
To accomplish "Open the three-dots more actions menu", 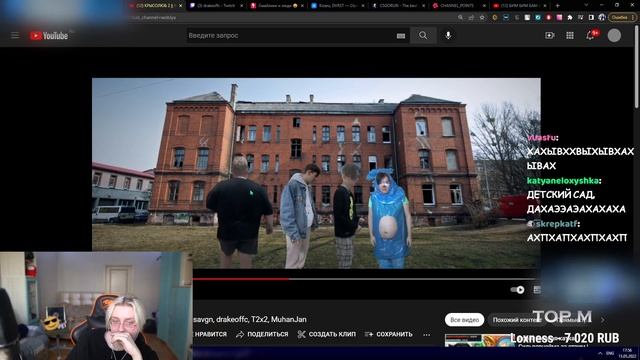I will pos(427,335).
